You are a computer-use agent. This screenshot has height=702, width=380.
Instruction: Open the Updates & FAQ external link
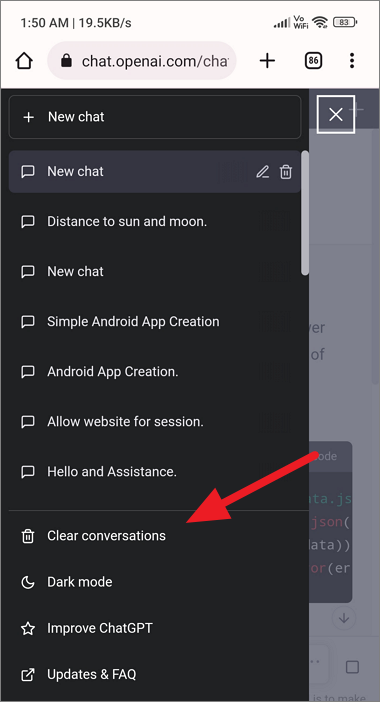pos(155,674)
